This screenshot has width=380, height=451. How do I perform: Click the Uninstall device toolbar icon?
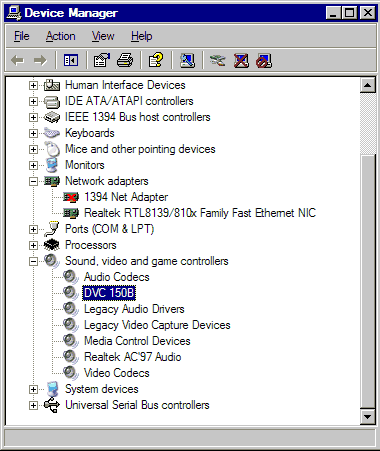241,61
